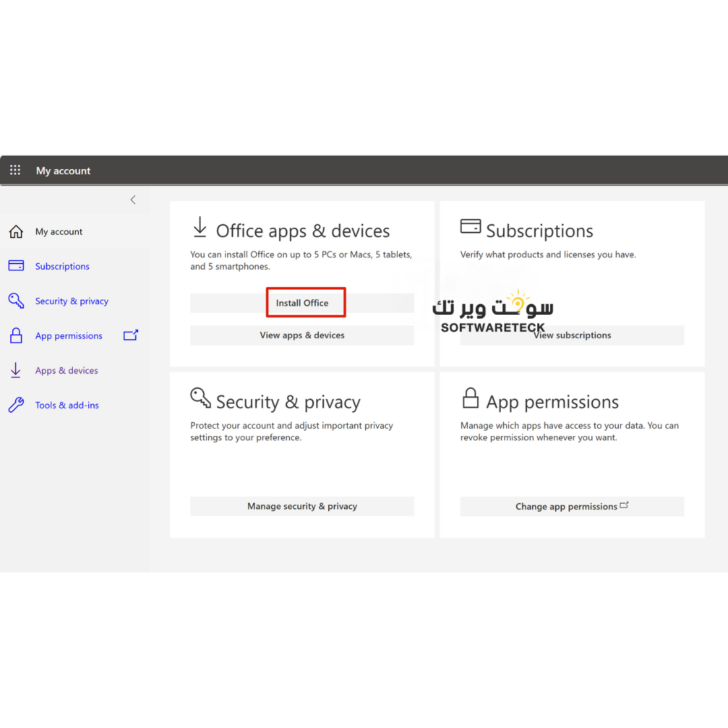728x728 pixels.
Task: Collapse the sidebar navigation with the chevron
Action: 133,200
